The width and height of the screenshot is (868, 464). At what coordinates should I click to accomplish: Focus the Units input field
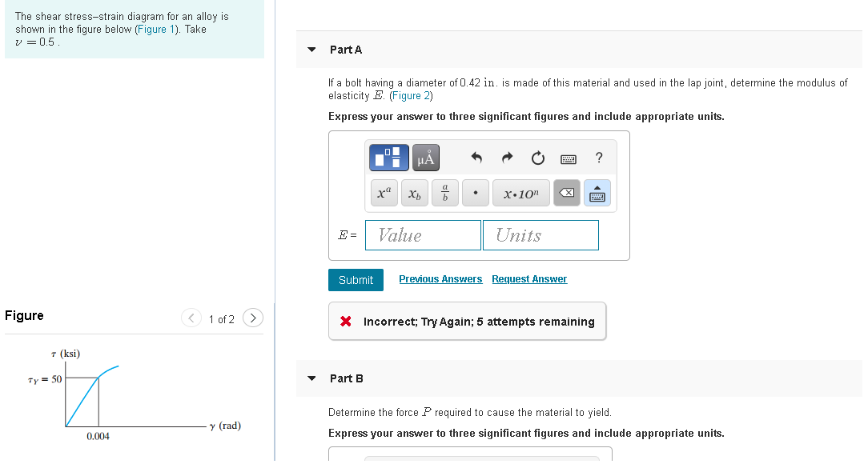pos(540,235)
